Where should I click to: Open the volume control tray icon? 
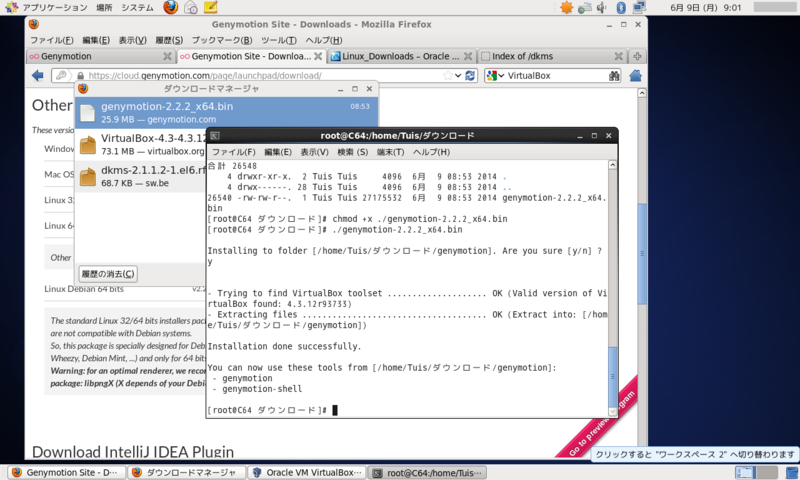(x=602, y=7)
